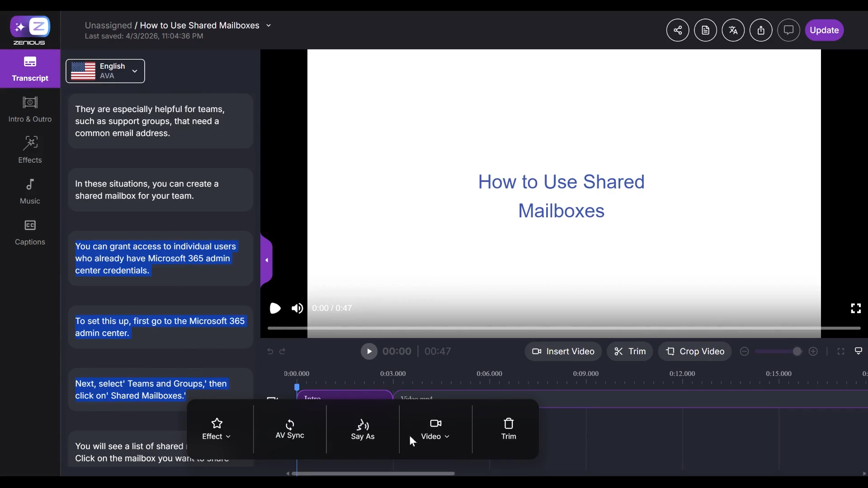Collapse the transcript panel with the purple arrow
Viewport: 868px width, 488px height.
click(x=267, y=260)
